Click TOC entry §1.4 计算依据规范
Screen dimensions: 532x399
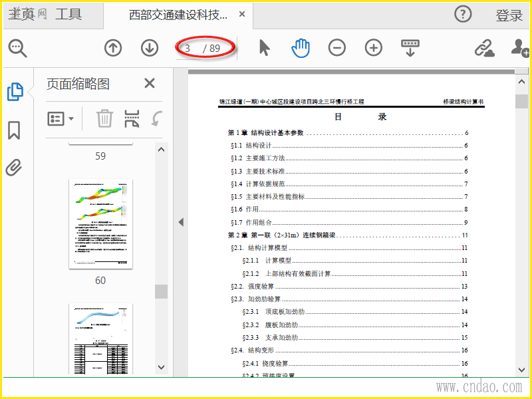[349, 184]
